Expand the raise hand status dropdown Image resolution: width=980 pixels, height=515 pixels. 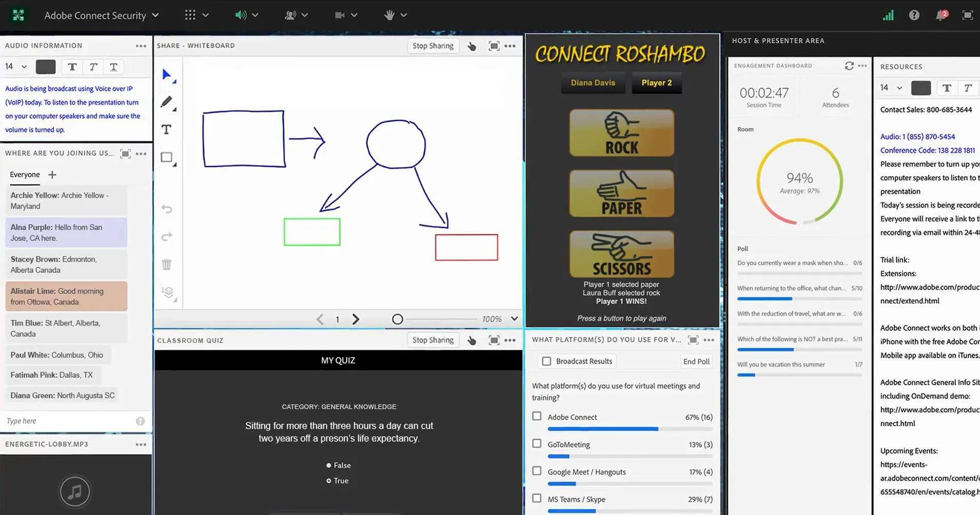tap(404, 15)
